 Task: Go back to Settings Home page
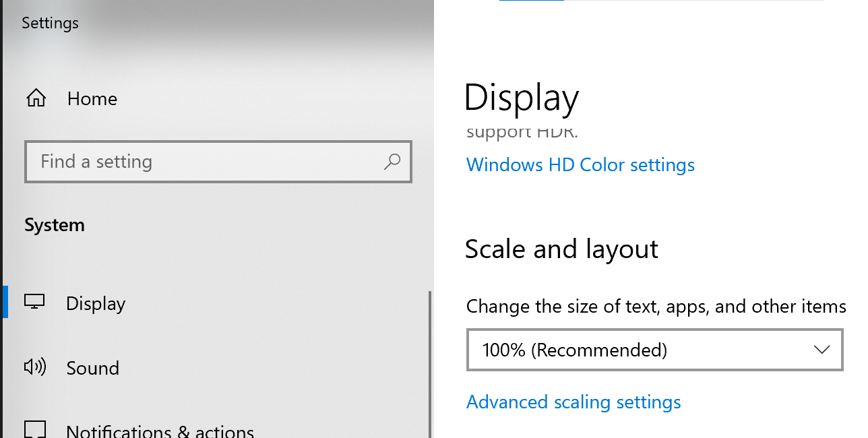pos(92,98)
